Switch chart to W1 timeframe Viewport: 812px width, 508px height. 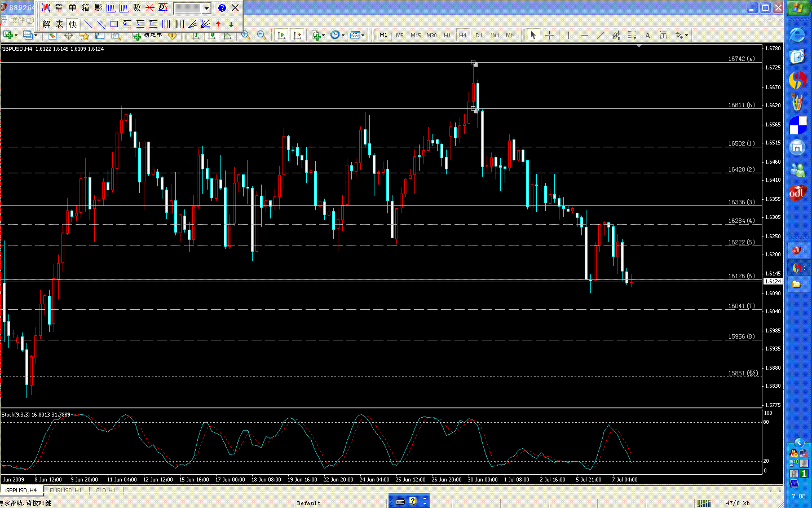(495, 35)
